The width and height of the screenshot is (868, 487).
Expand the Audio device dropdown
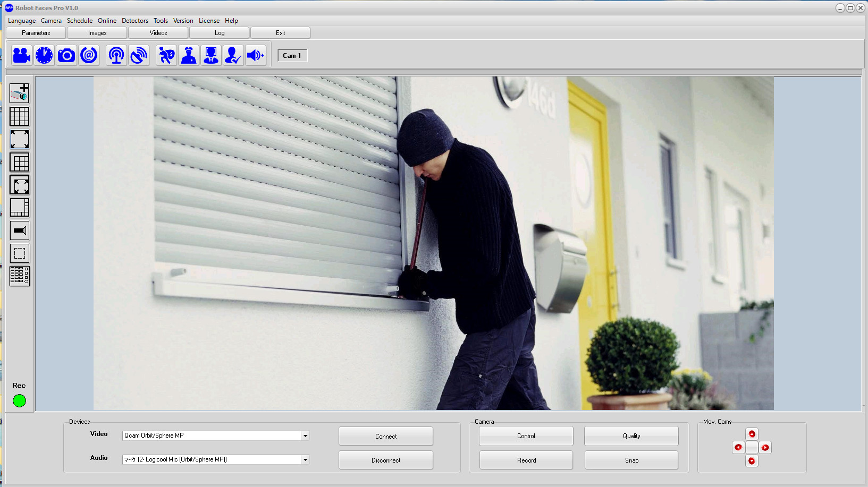tap(305, 460)
